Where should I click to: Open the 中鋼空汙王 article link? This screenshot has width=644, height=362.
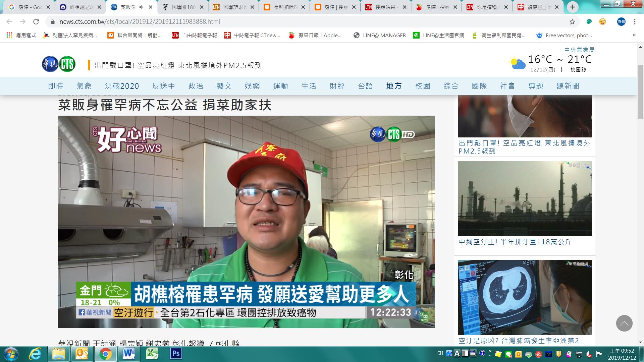515,242
